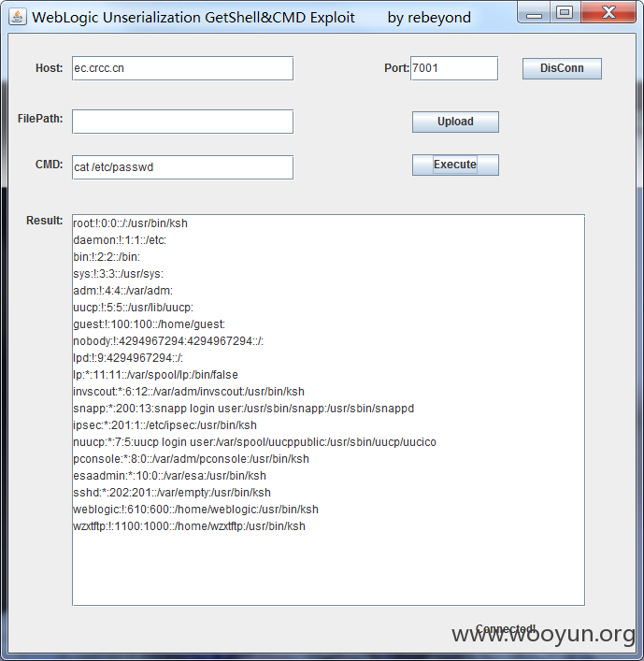Click the sshd:*:202:201 result line

click(x=172, y=493)
